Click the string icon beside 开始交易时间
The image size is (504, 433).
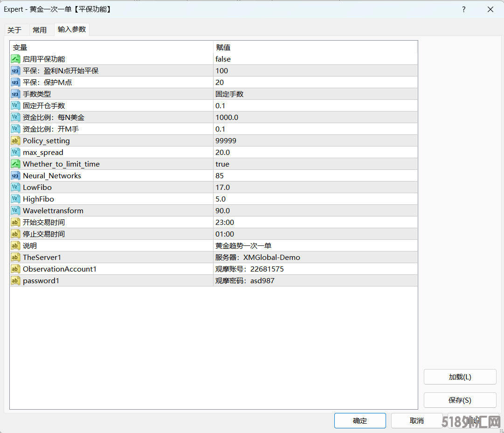pyautogui.click(x=15, y=222)
